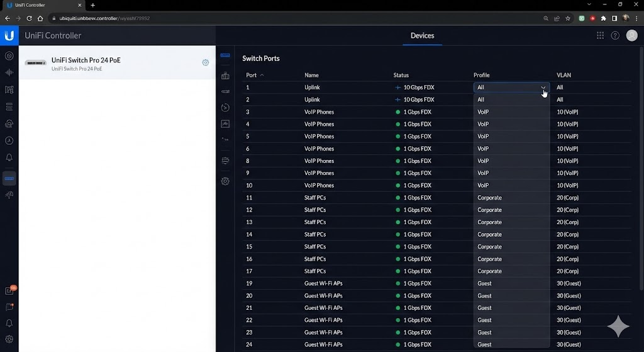The height and width of the screenshot is (352, 644).
Task: Sort the table by Port column header
Action: [x=252, y=76]
